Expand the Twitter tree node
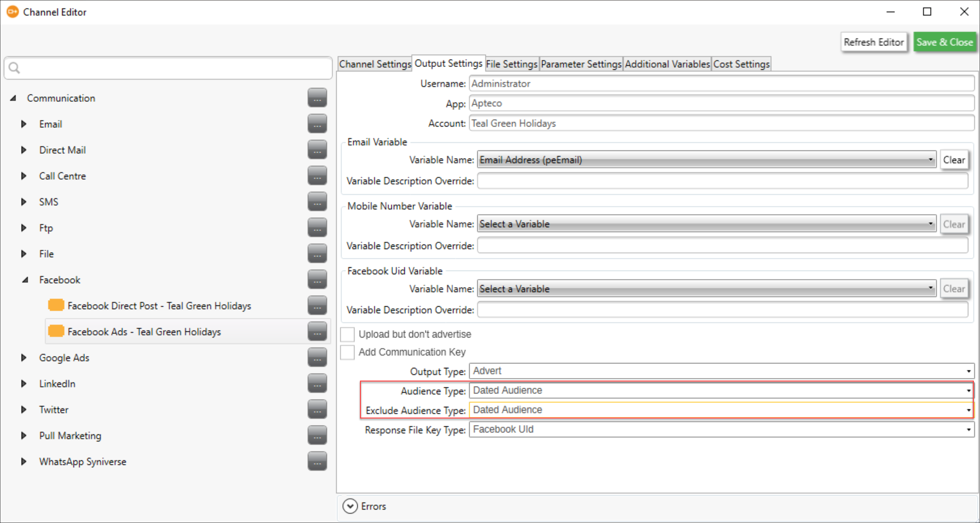980x523 pixels. [24, 409]
